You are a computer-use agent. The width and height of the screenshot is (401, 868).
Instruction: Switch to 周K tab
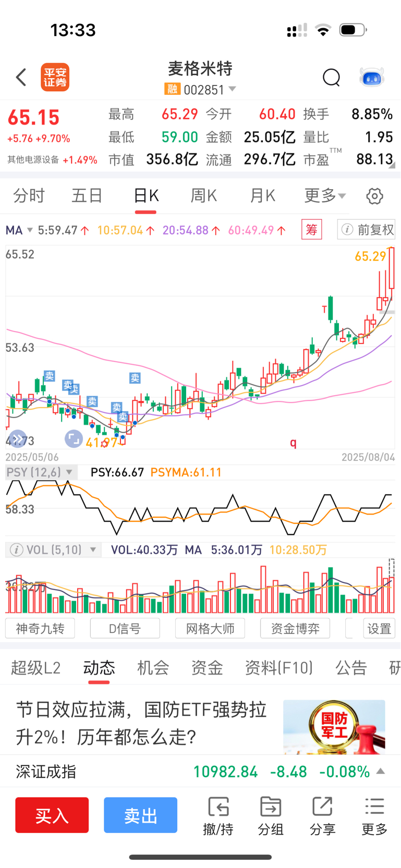[x=203, y=196]
